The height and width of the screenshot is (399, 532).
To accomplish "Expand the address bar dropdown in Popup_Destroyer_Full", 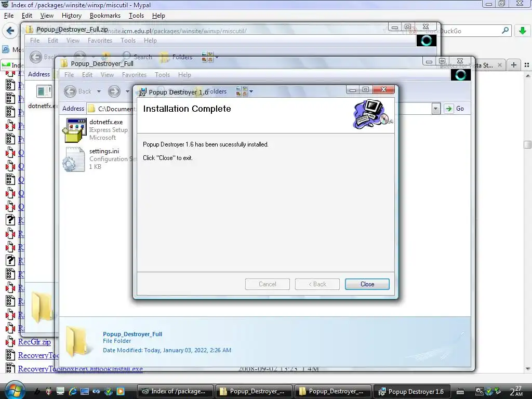I will click(x=436, y=109).
